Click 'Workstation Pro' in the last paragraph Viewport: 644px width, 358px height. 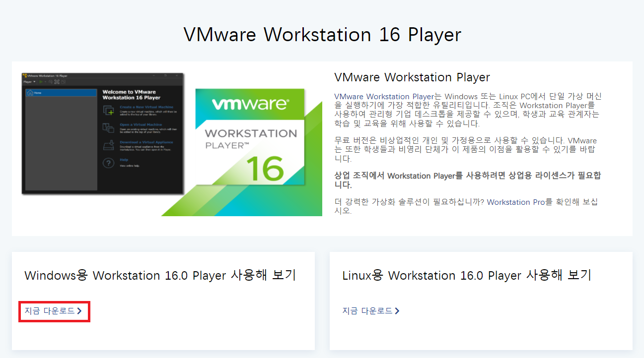(x=516, y=202)
